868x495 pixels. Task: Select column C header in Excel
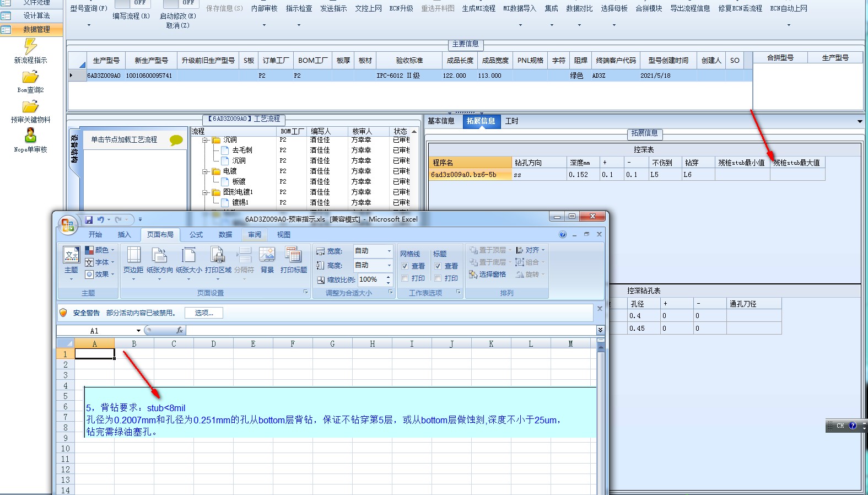[174, 344]
